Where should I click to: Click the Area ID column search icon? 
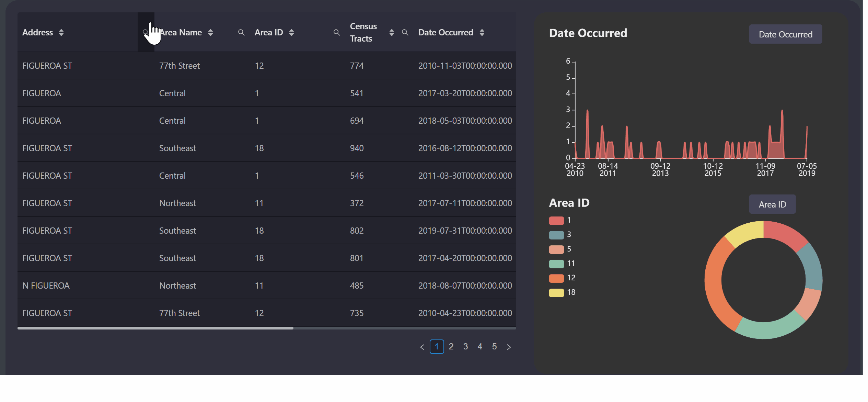pos(337,32)
